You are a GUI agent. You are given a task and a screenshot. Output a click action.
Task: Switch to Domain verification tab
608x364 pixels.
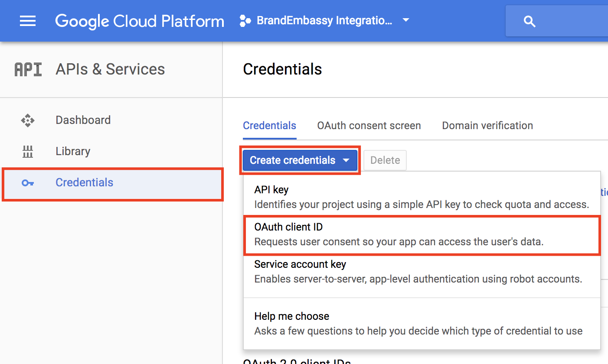tap(487, 126)
